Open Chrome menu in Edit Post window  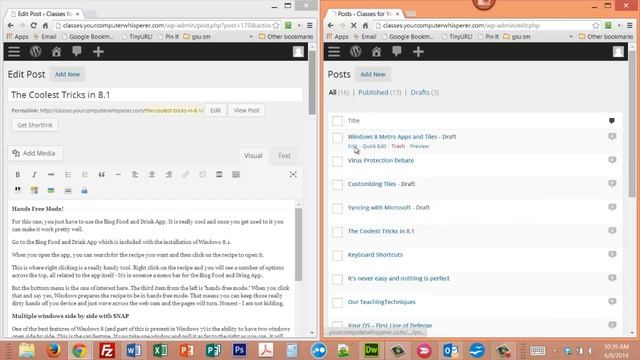pyautogui.click(x=310, y=25)
